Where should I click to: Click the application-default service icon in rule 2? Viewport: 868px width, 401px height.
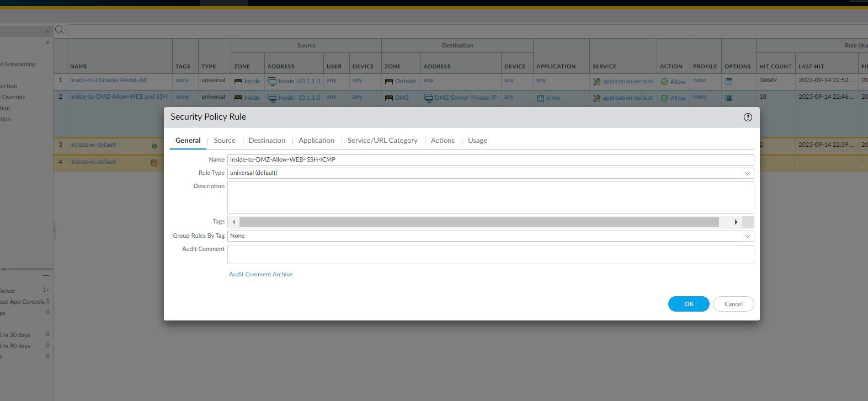597,98
